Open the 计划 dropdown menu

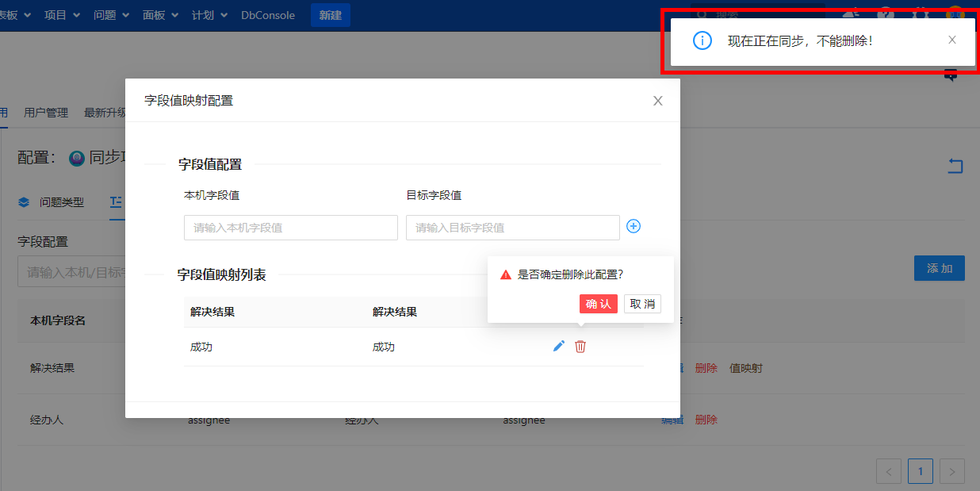209,15
